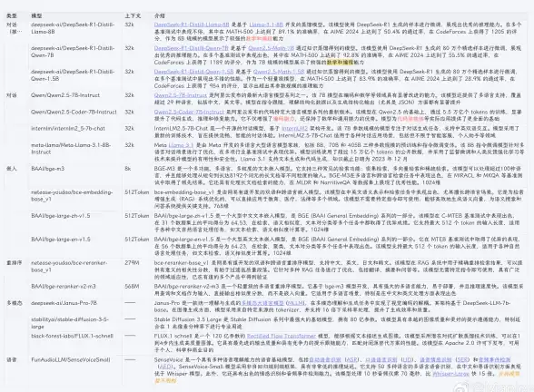Select model cell netease-youdao/bce-reranker-base_v1
534x392 pixels.
69,267
